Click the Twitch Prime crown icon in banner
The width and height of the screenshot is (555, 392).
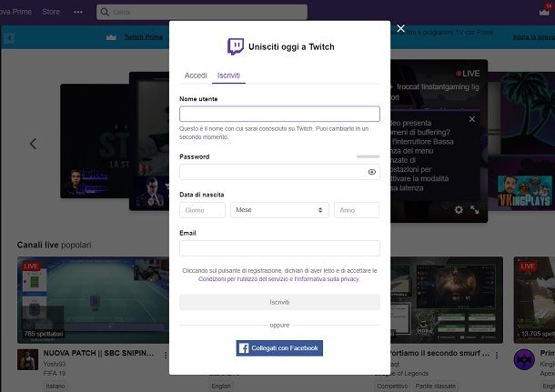pos(111,37)
